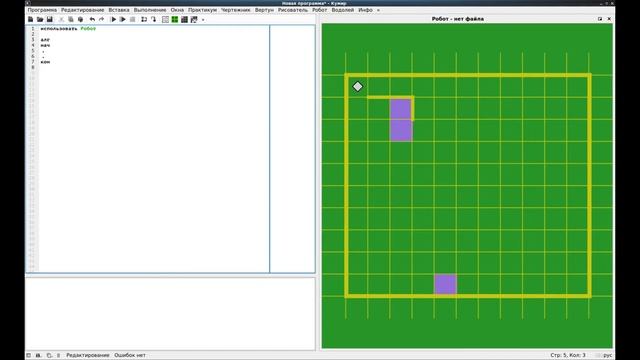This screenshot has width=640, height=360.
Task: Click the big step execution icon
Action: tap(144, 20)
